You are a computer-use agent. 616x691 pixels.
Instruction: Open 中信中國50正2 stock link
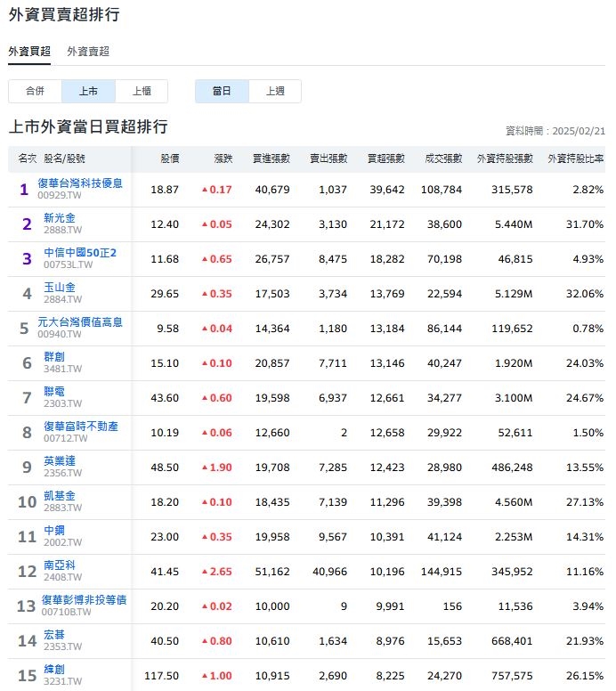[x=80, y=253]
